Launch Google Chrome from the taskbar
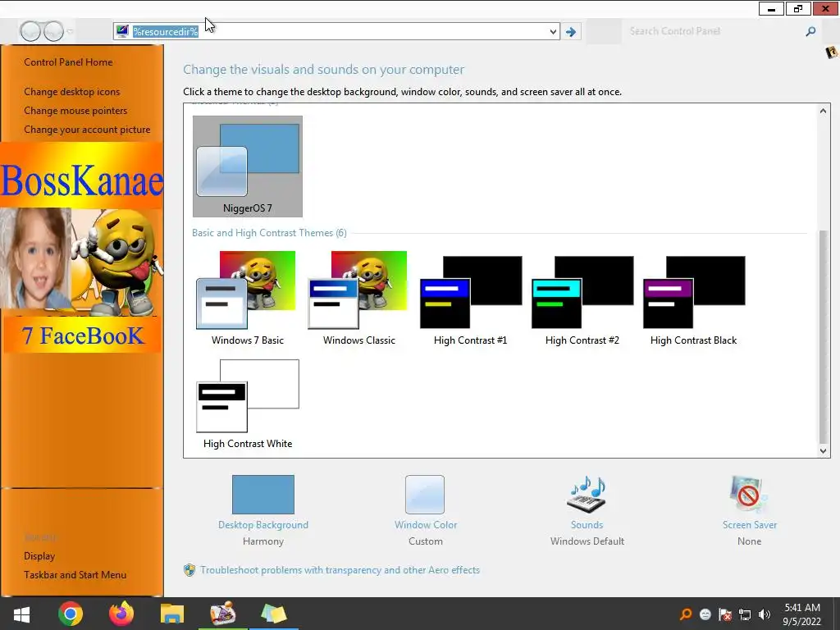Image resolution: width=840 pixels, height=630 pixels. [x=71, y=614]
